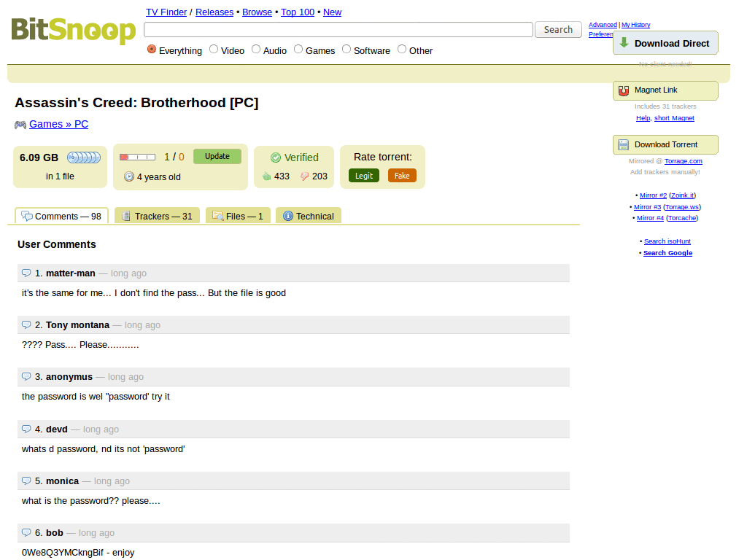Screen dimensions: 747x560
Task: Open My History link
Action: click(x=635, y=25)
